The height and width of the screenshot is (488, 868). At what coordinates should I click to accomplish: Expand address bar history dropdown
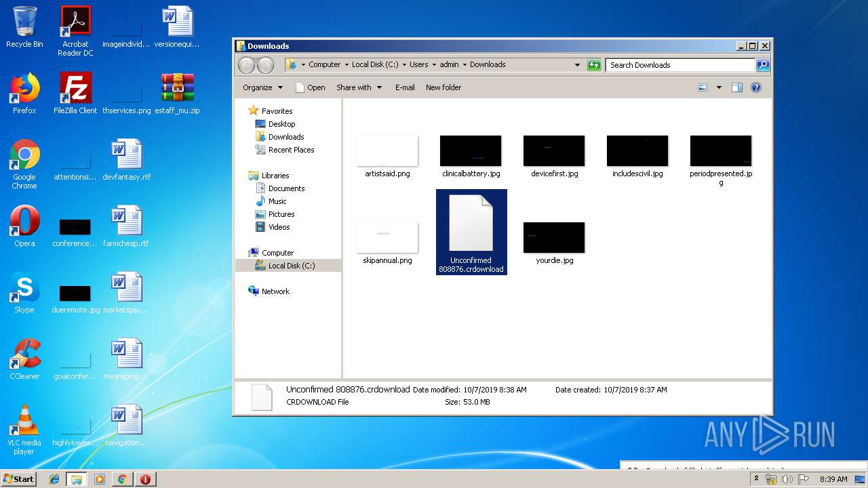577,65
